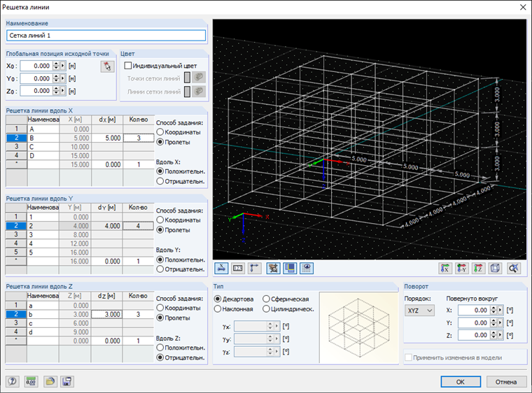The height and width of the screenshot is (393, 532).
Task: Set view along Z axis
Action: coord(479,268)
